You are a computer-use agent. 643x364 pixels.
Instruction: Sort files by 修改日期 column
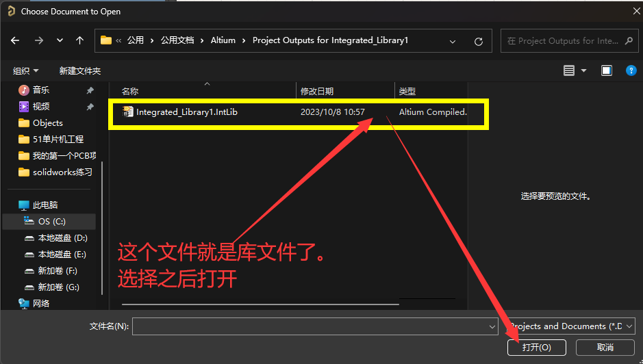click(x=317, y=92)
